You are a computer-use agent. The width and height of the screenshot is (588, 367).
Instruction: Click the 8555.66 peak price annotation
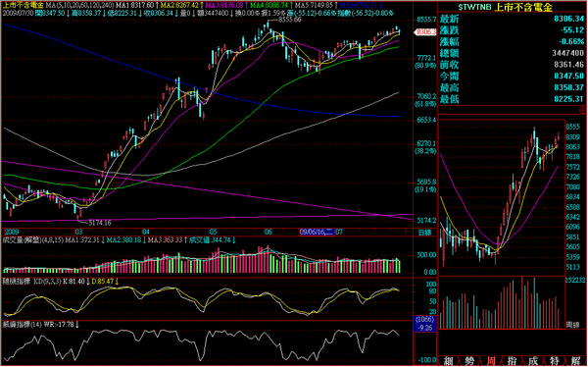(x=290, y=20)
